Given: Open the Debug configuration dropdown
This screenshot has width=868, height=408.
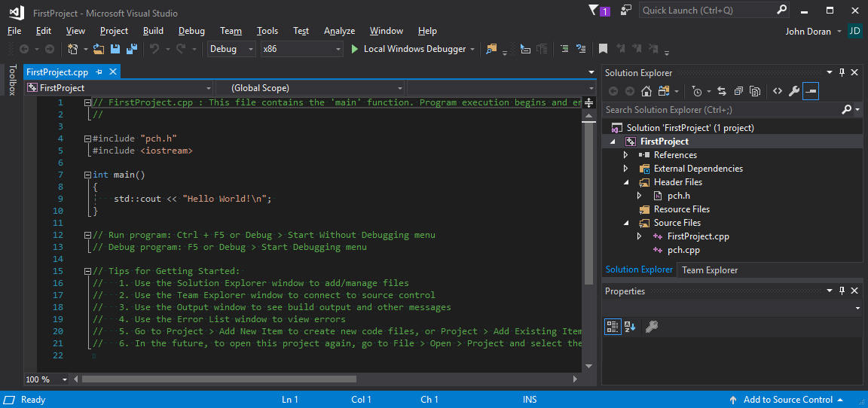Looking at the screenshot, I should [x=231, y=49].
